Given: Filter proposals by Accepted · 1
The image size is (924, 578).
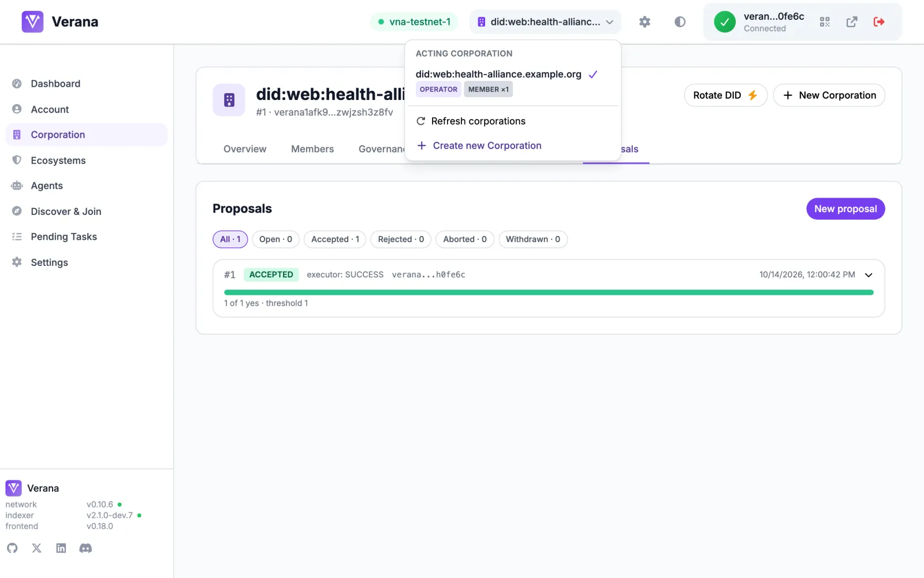Looking at the screenshot, I should pos(335,239).
